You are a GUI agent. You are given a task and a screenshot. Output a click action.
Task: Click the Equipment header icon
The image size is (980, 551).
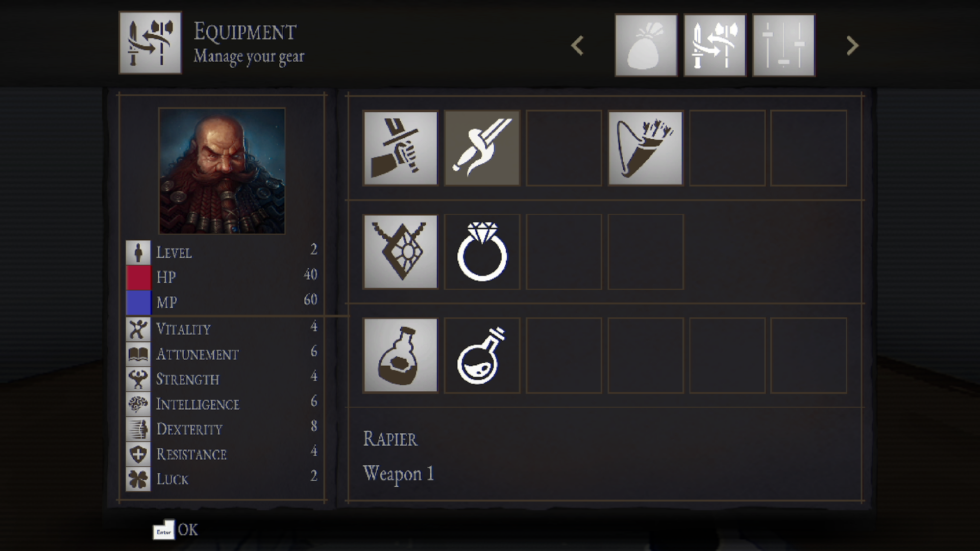click(x=150, y=43)
